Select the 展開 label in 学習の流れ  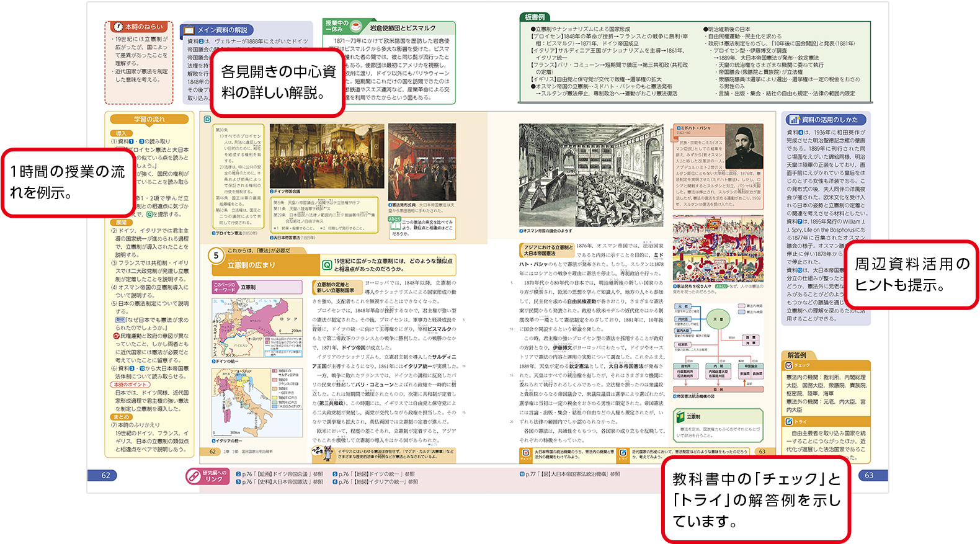[120, 222]
